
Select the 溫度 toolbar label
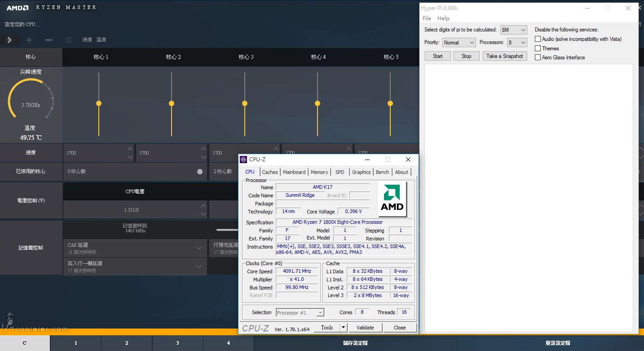[101, 40]
